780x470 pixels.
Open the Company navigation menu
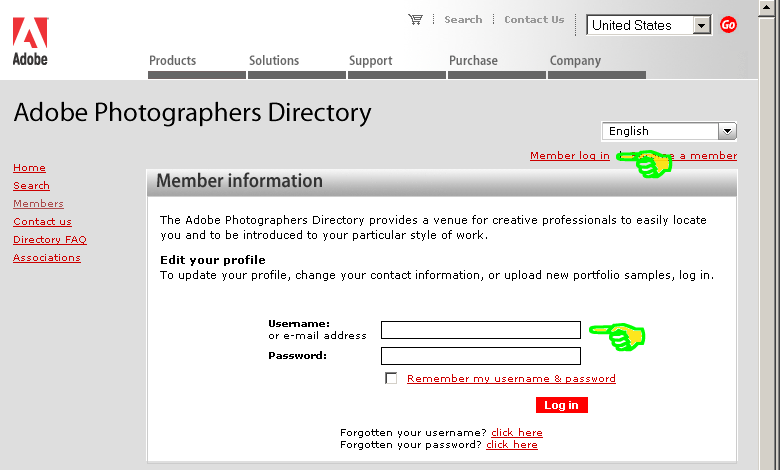pos(575,61)
